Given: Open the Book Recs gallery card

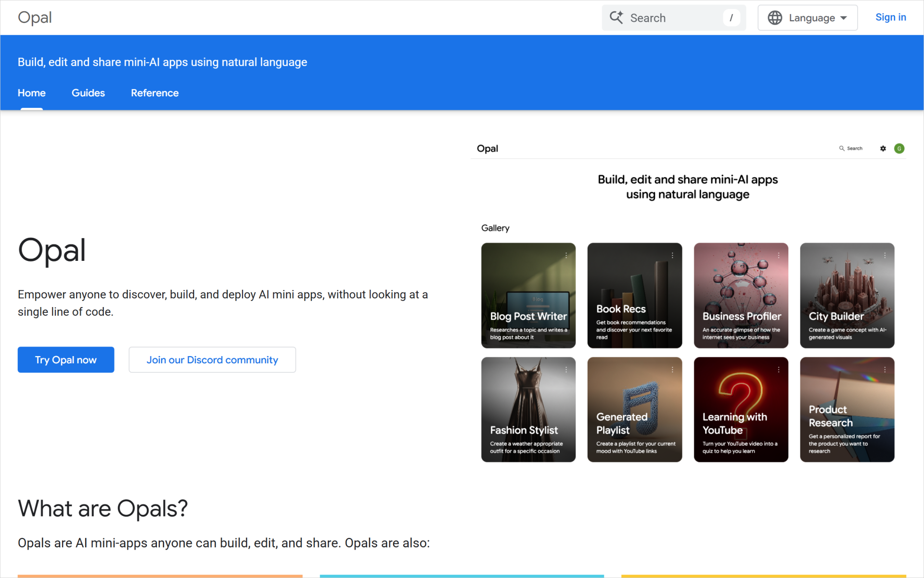Looking at the screenshot, I should click(x=635, y=295).
